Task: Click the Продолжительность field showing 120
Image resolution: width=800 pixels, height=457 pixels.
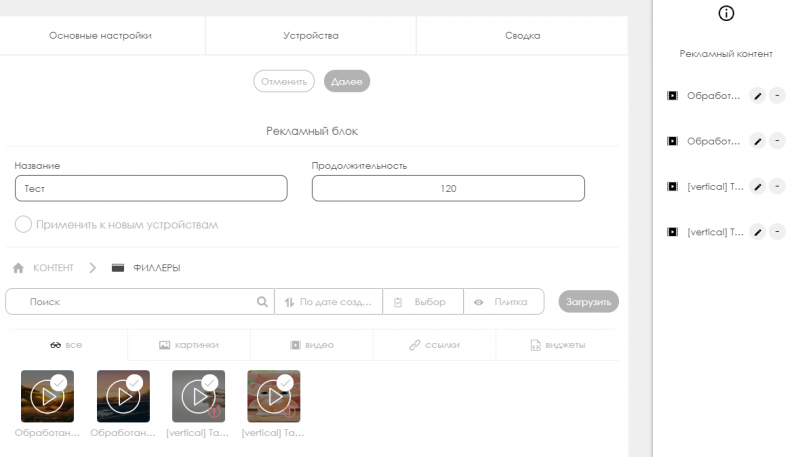Action: pyautogui.click(x=448, y=188)
